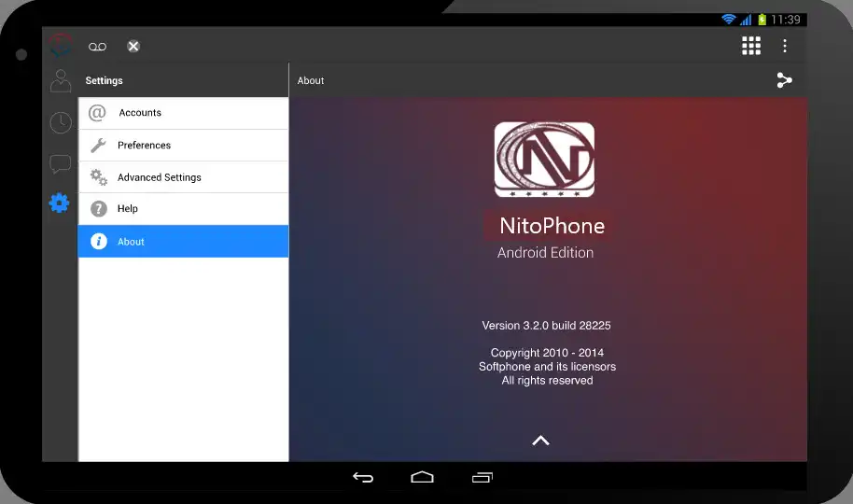Click the @ icon beside Accounts
Viewport: 853px width, 504px height.
pyautogui.click(x=97, y=113)
